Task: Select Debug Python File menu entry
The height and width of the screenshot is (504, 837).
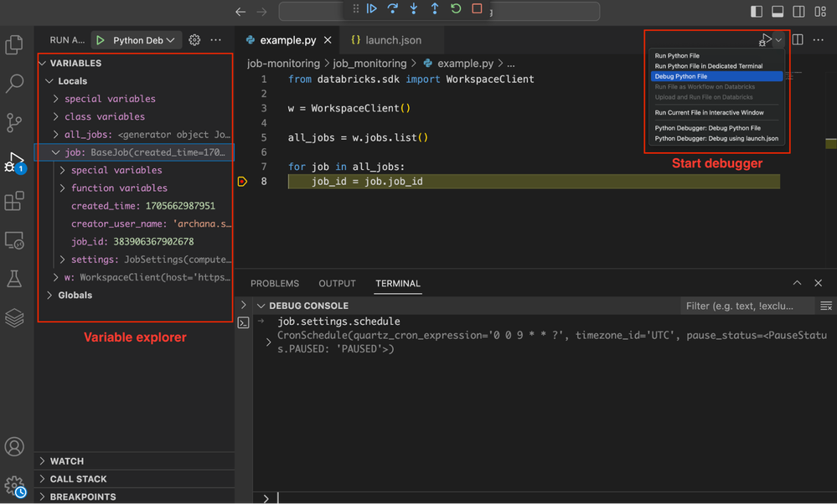Action: (681, 76)
